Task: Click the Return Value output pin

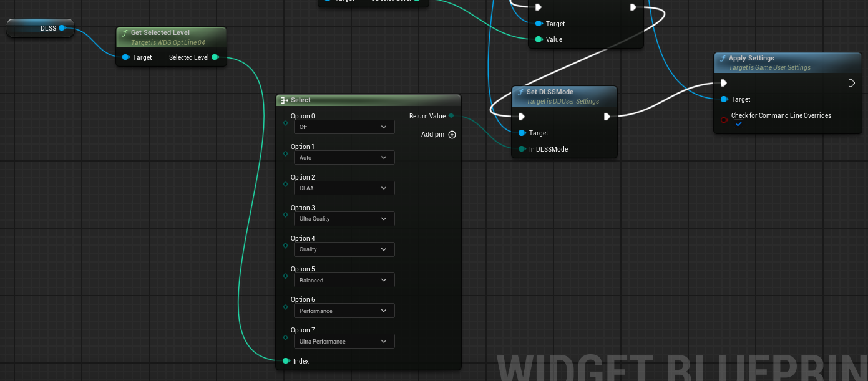Action: 451,116
